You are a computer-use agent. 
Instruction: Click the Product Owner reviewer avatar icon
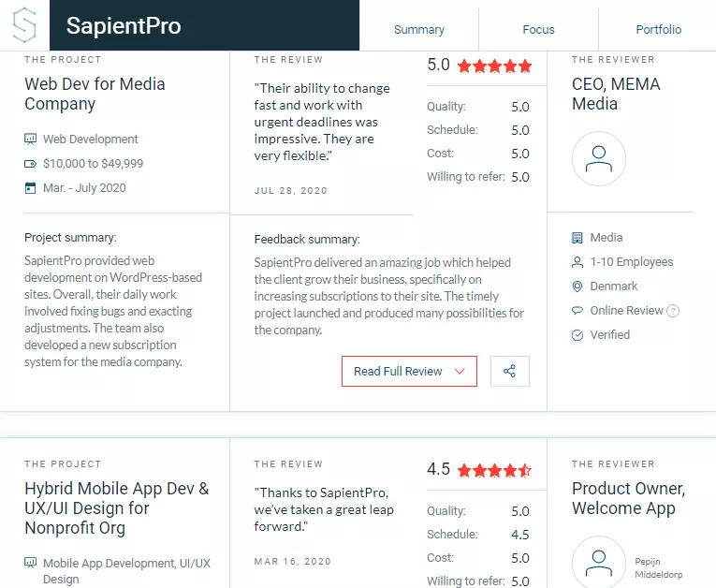coord(599,562)
